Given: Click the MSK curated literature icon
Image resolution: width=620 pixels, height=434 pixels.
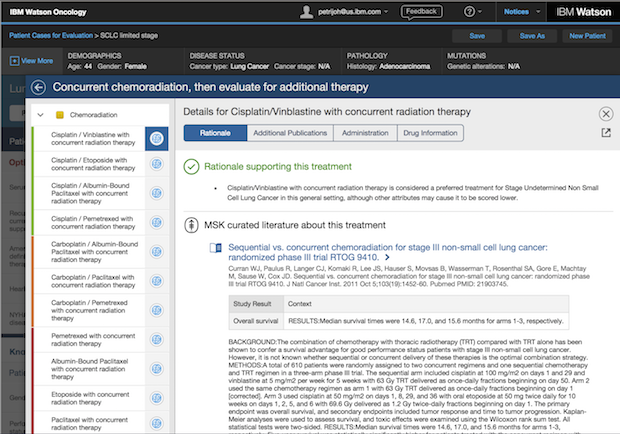Looking at the screenshot, I should click(x=191, y=225).
